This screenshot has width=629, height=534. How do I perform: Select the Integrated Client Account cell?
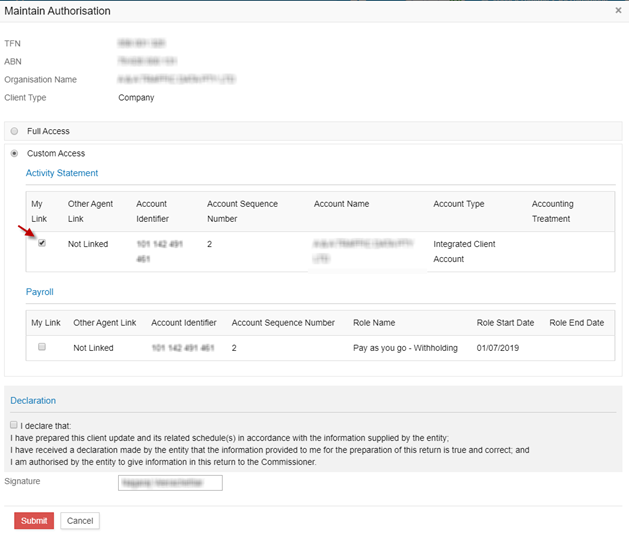click(x=463, y=251)
